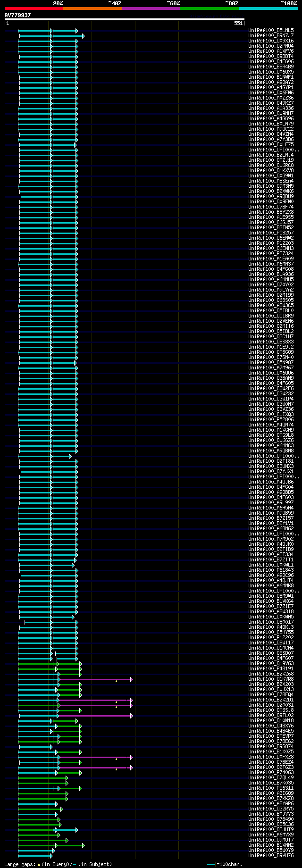Click the magenta alignment bar in the Q9TL02 row
Screen dimensions: 302x868
coord(95,716)
